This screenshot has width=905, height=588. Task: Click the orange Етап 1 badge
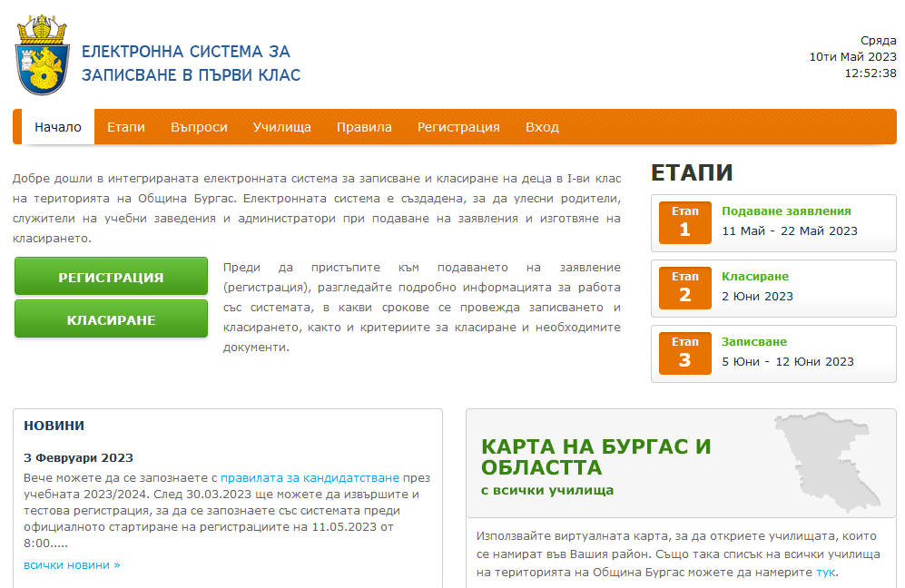click(684, 222)
